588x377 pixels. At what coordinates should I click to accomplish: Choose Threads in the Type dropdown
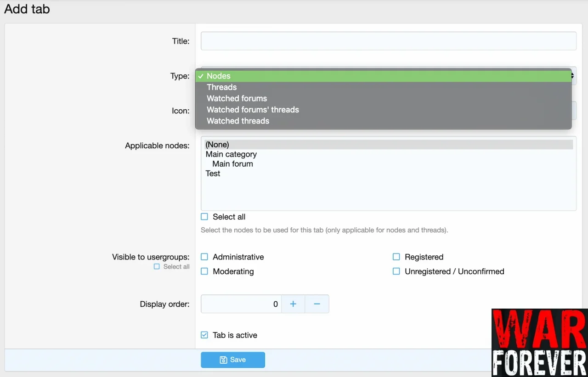(384, 87)
